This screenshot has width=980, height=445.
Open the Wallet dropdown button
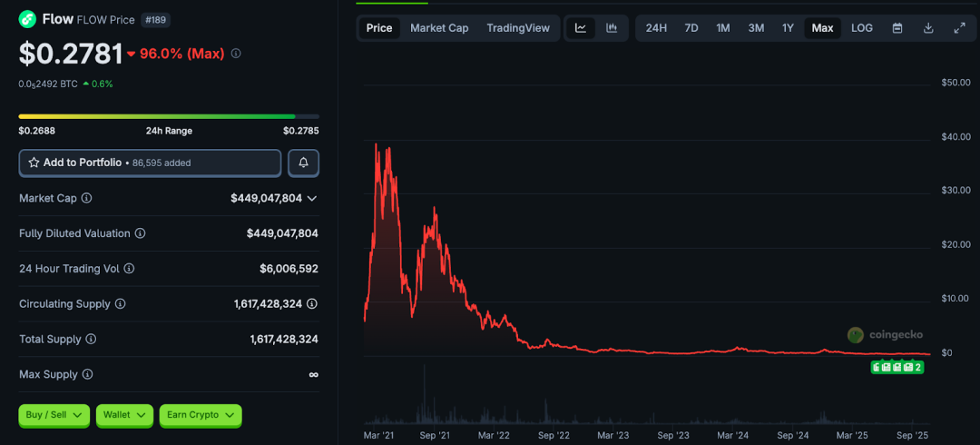coord(124,415)
